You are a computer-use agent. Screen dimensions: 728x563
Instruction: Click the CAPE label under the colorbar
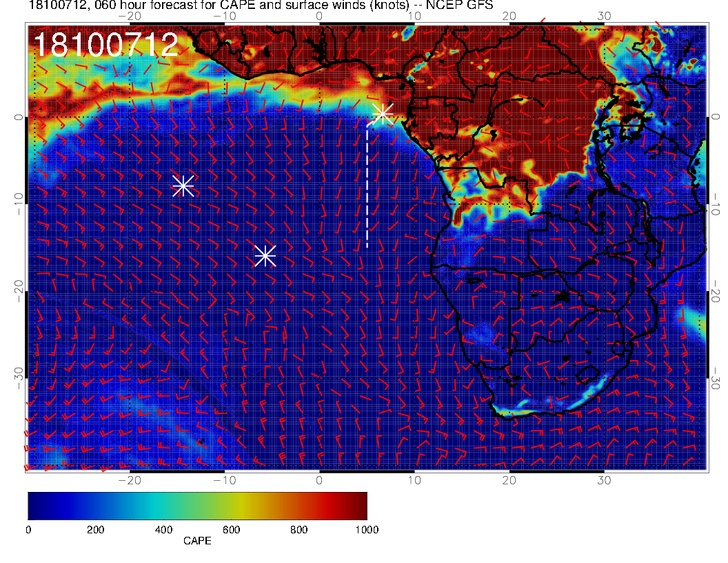[197, 542]
